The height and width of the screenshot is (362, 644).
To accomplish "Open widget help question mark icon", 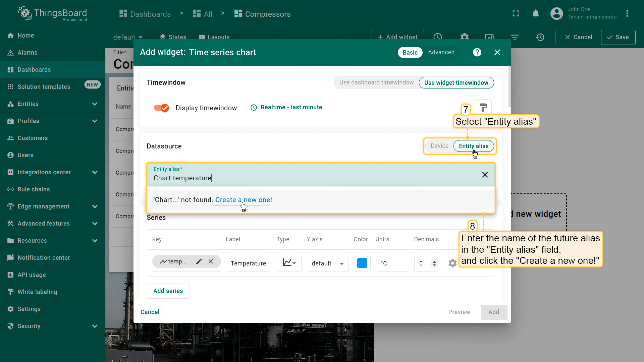I will pos(477,52).
